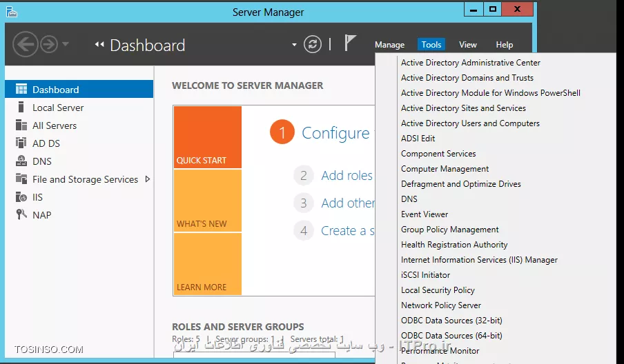Click the NAP role icon
624x364 pixels.
(x=21, y=214)
